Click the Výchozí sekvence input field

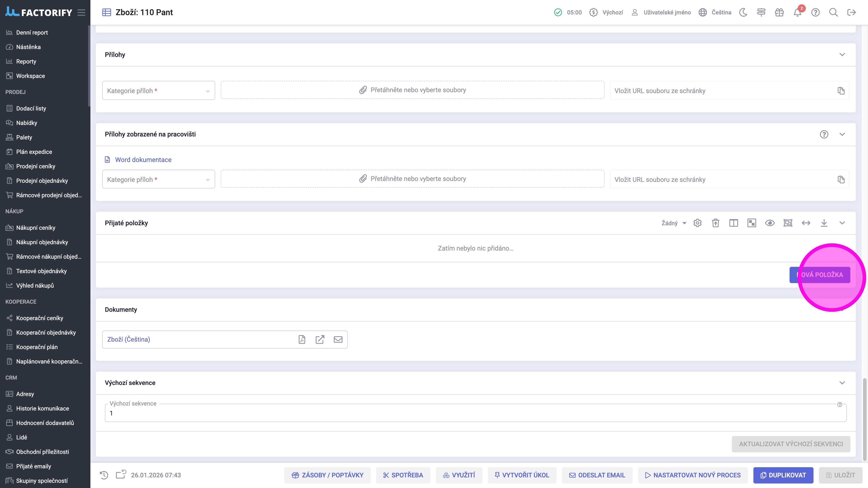pyautogui.click(x=475, y=413)
